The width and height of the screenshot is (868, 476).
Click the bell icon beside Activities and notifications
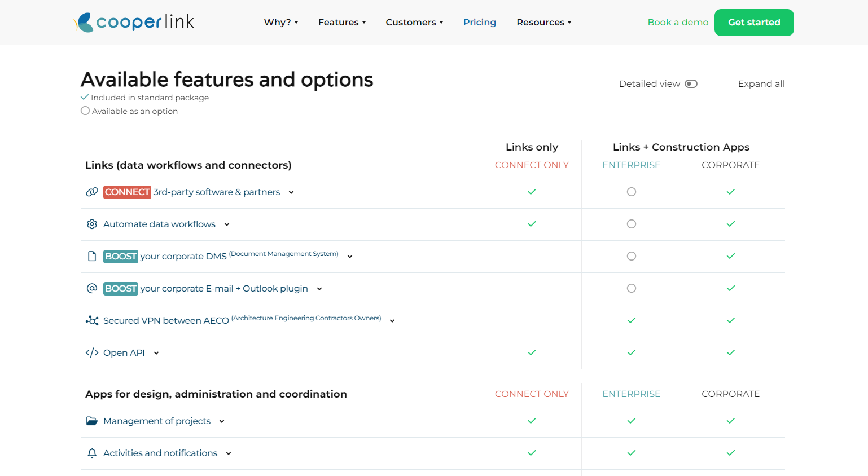(x=92, y=453)
